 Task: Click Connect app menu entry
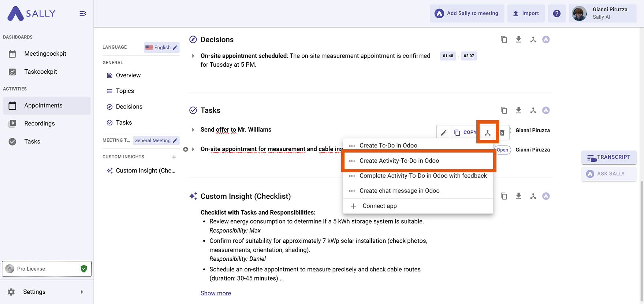click(x=418, y=206)
